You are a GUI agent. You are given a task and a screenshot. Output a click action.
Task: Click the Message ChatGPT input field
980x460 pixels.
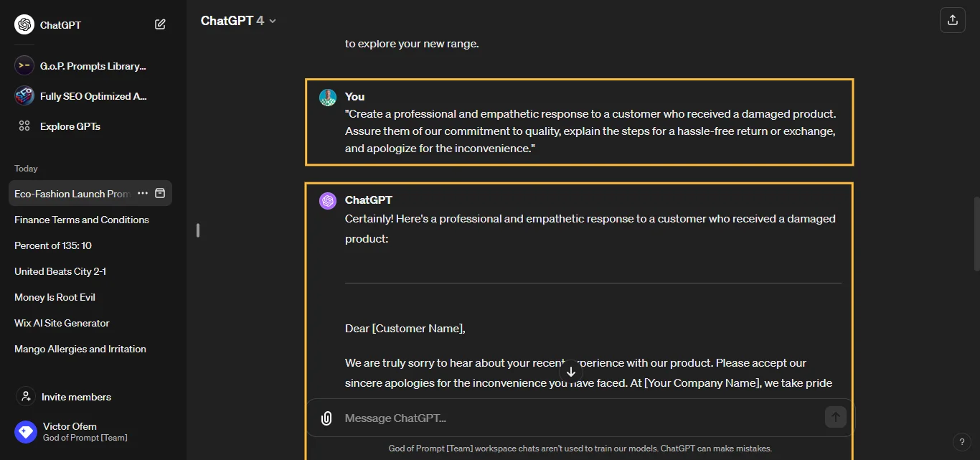(502, 418)
